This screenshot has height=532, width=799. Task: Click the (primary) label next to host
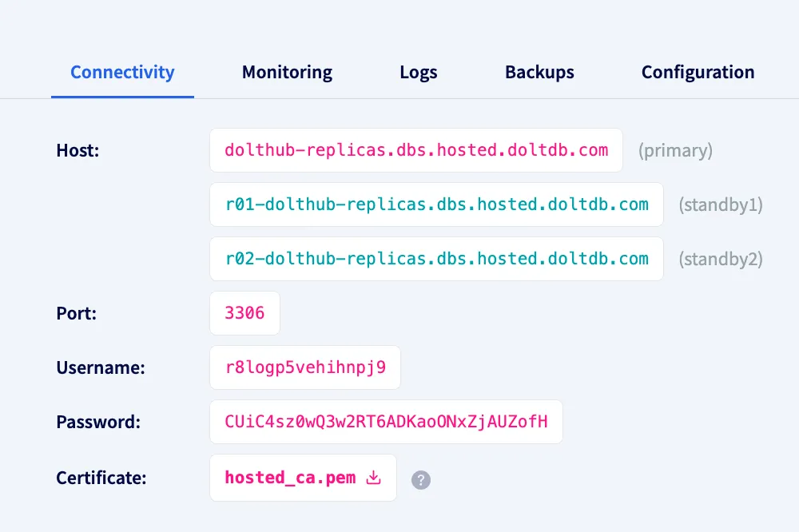pos(675,150)
